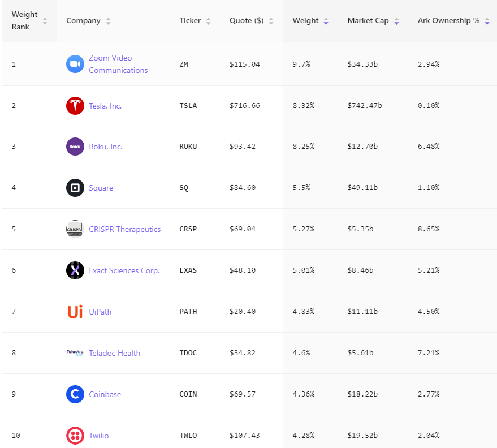This screenshot has height=448, width=497.
Task: Click the Ark Ownership % header label
Action: pos(448,20)
